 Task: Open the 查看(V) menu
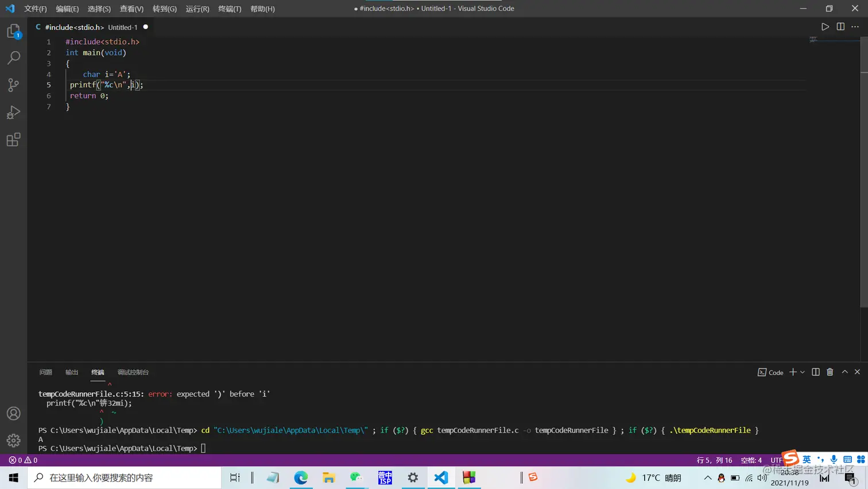[131, 9]
